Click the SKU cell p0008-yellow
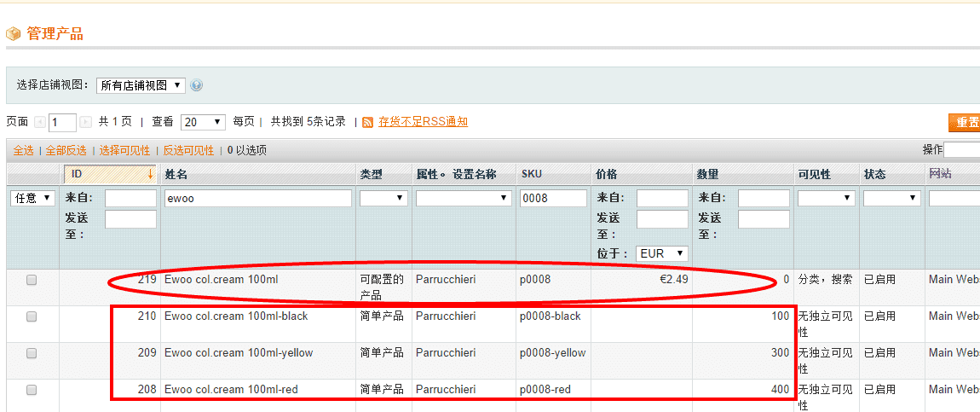 [552, 352]
